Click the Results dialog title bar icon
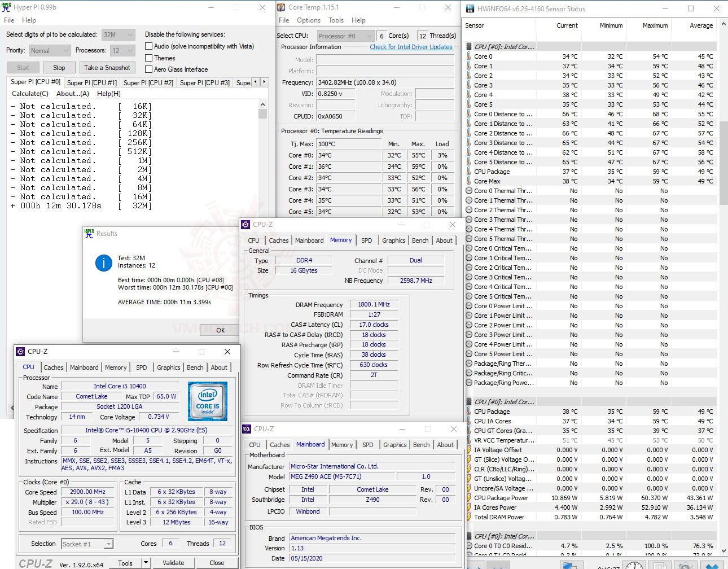728x569 pixels. tap(89, 233)
